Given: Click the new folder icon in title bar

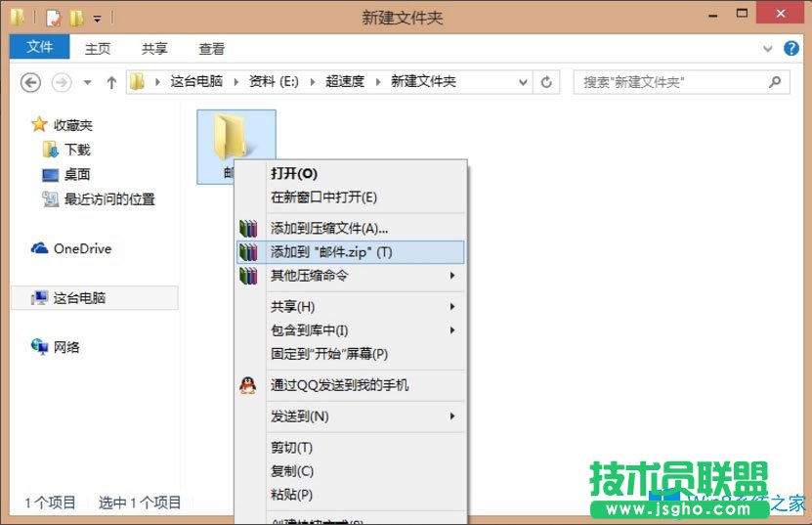Looking at the screenshot, I should 76,19.
